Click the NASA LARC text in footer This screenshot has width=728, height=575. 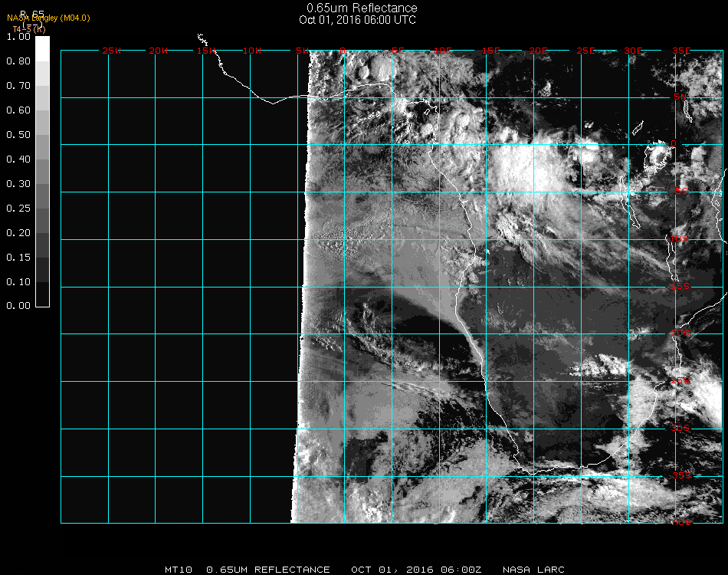pos(533,570)
